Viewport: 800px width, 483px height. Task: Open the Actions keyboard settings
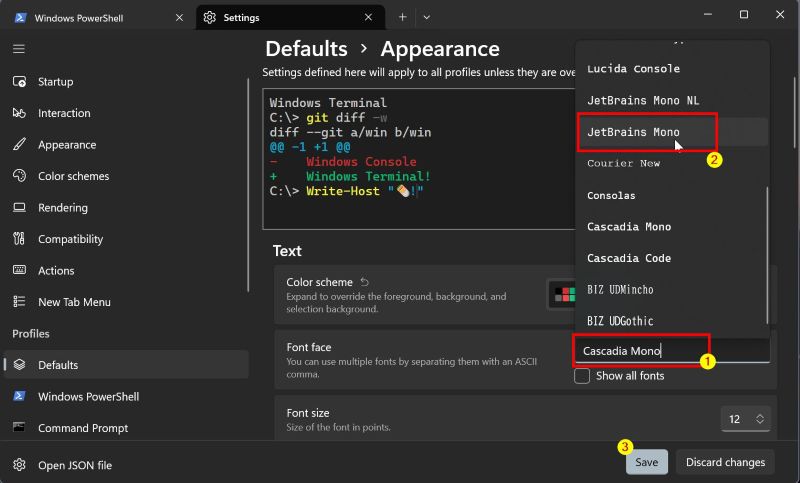click(56, 270)
